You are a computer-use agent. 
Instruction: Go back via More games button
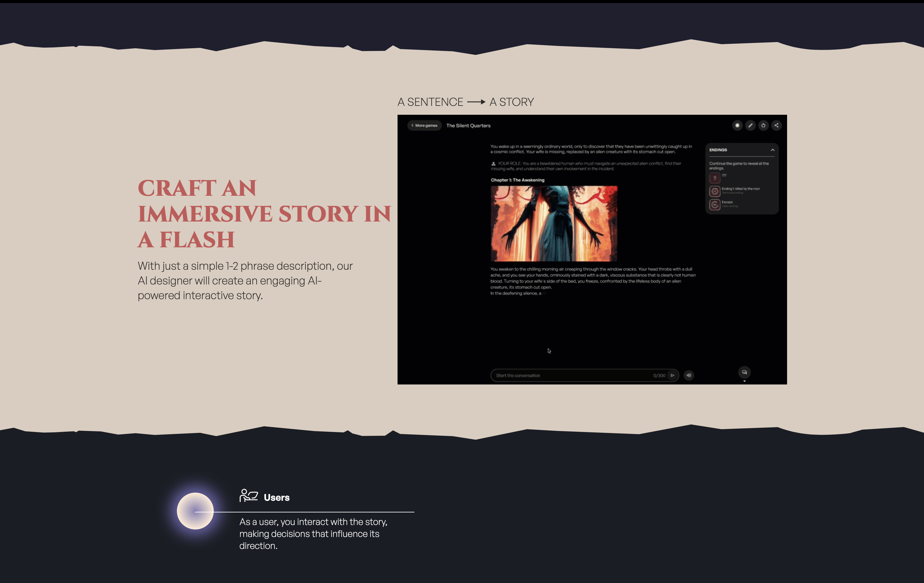coord(424,125)
